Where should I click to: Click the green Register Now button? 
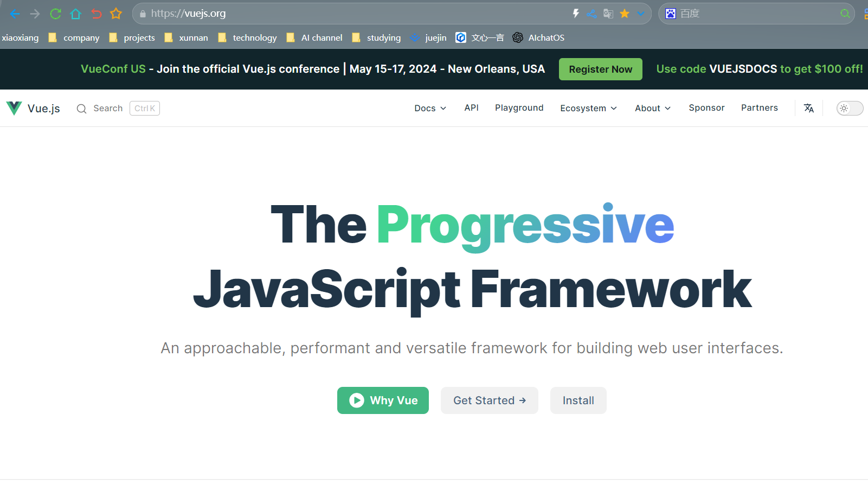pyautogui.click(x=600, y=69)
